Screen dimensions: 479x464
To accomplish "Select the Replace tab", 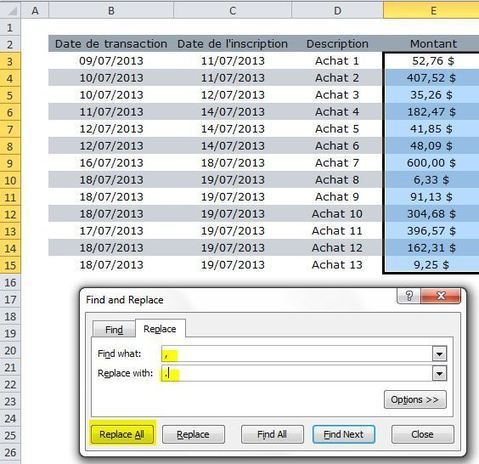I will coord(160,329).
